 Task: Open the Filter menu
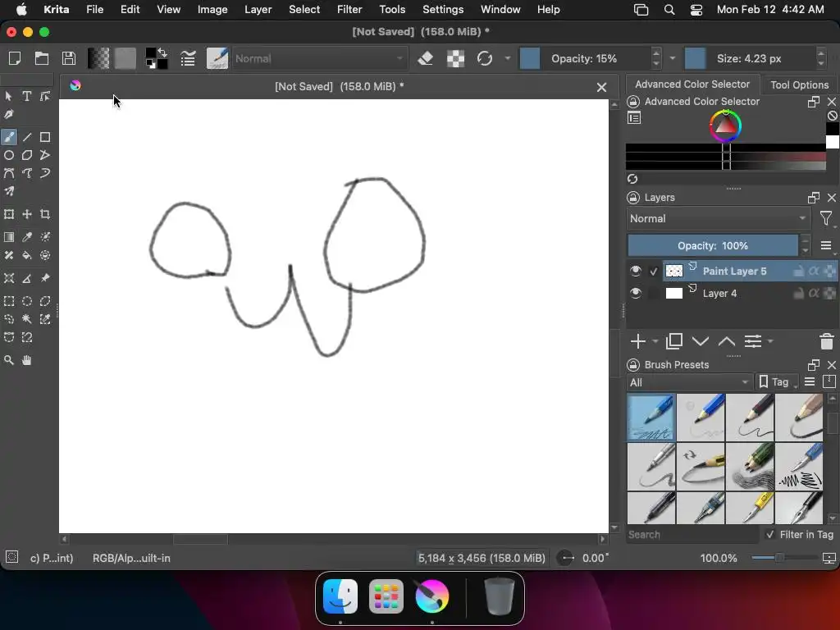pyautogui.click(x=349, y=10)
